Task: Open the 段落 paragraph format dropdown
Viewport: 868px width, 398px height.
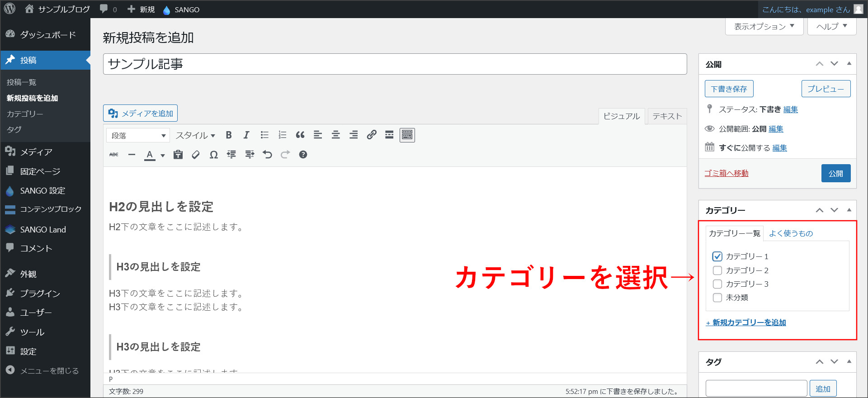Action: 138,136
